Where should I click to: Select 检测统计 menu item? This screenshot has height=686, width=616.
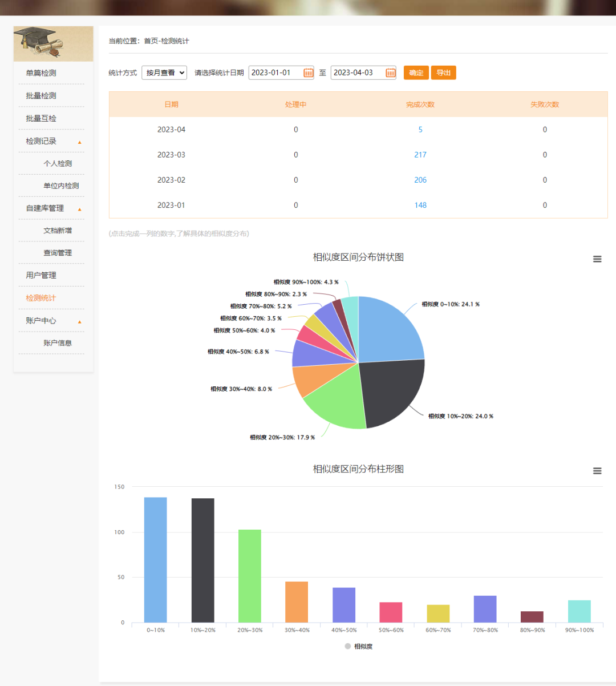[x=41, y=298]
